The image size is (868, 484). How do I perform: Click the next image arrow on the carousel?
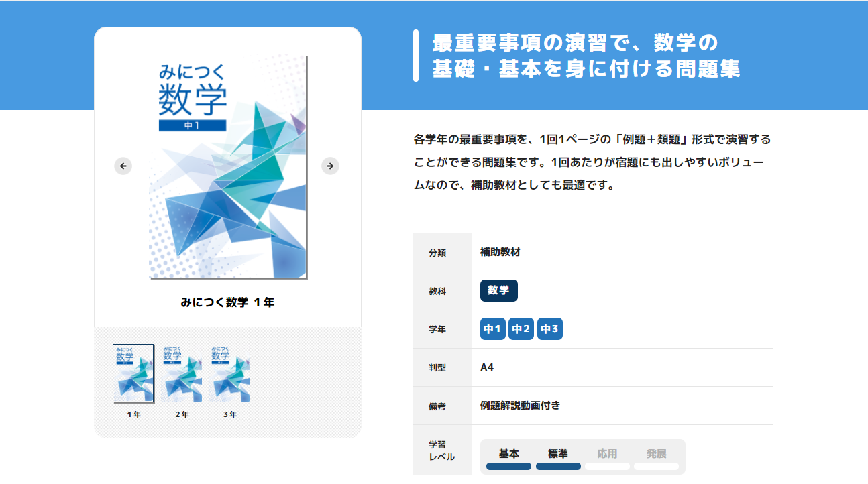point(330,166)
